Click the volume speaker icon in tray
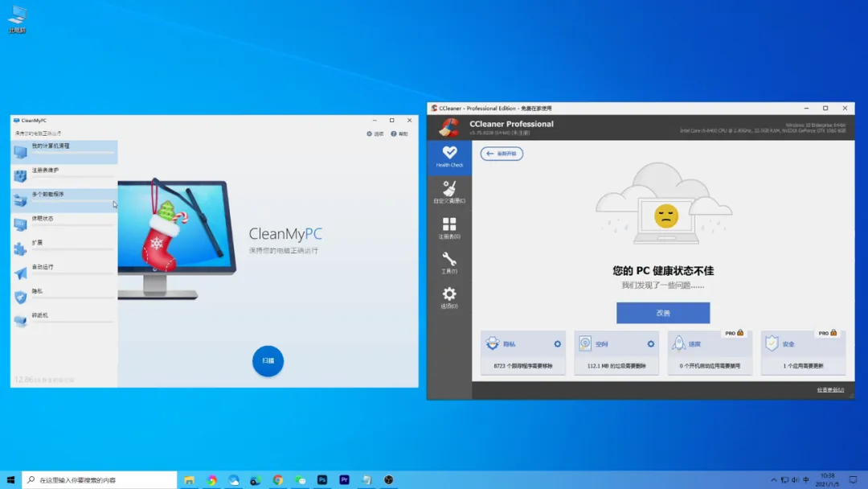 click(796, 479)
